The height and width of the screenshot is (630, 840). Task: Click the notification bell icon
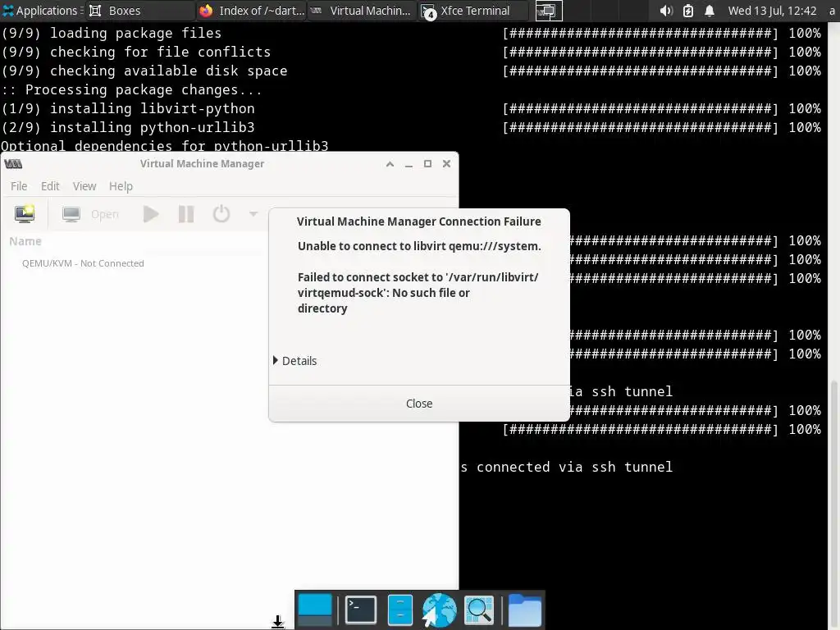710,11
